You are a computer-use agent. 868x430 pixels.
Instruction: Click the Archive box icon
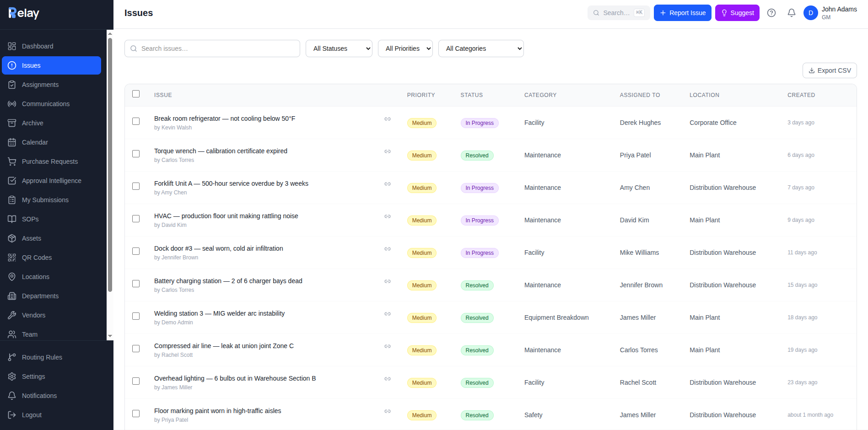coord(12,123)
